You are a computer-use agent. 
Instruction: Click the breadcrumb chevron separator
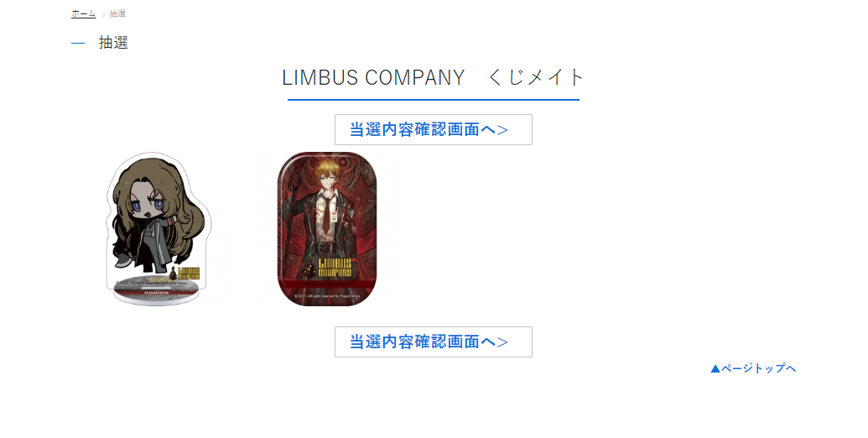(x=103, y=14)
